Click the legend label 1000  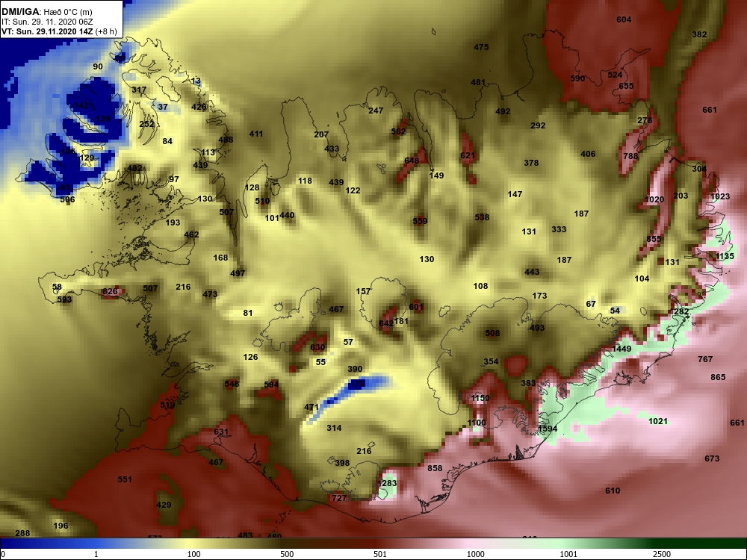(475, 554)
